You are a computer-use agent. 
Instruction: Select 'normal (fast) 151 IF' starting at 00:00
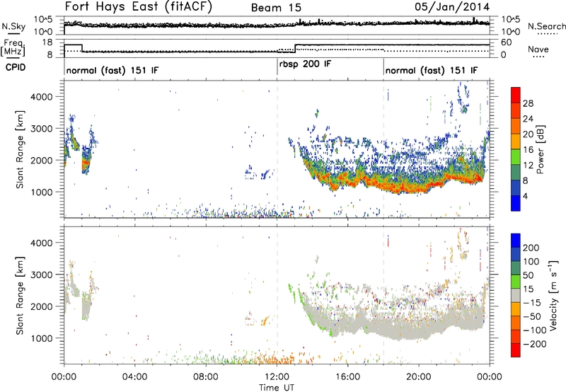tap(112, 70)
